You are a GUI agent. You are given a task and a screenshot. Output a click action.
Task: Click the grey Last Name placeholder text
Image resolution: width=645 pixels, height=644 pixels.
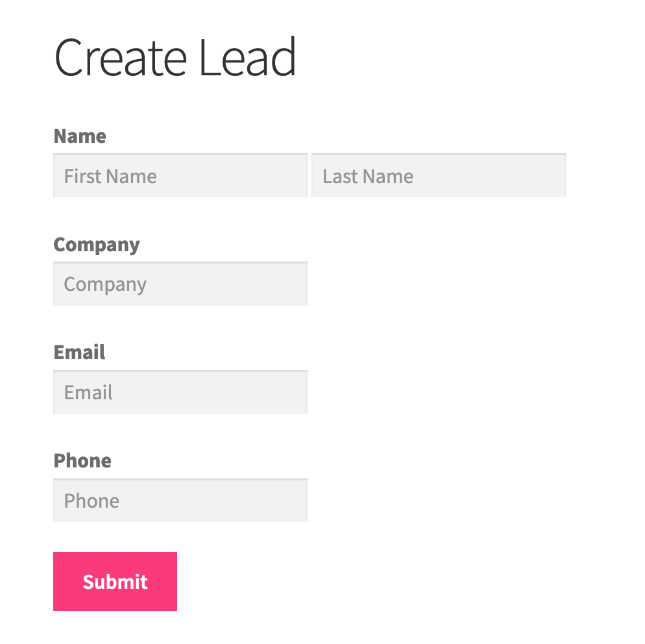point(368,176)
